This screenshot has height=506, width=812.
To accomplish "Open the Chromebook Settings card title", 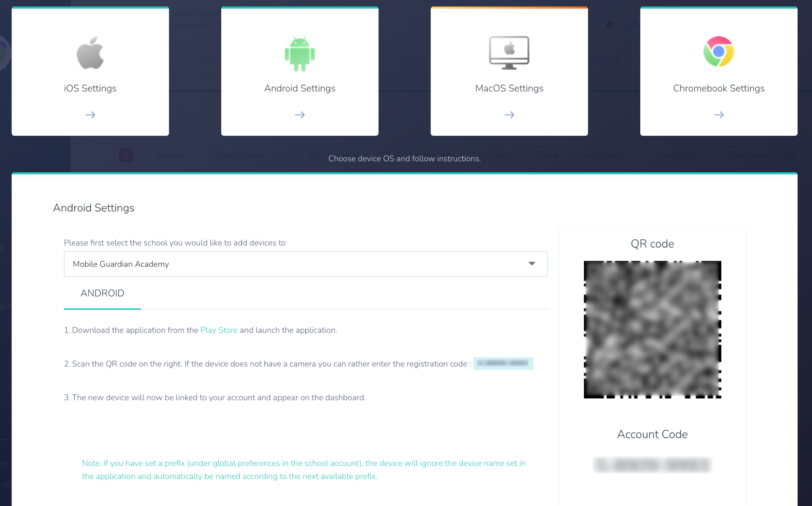I will coord(718,88).
